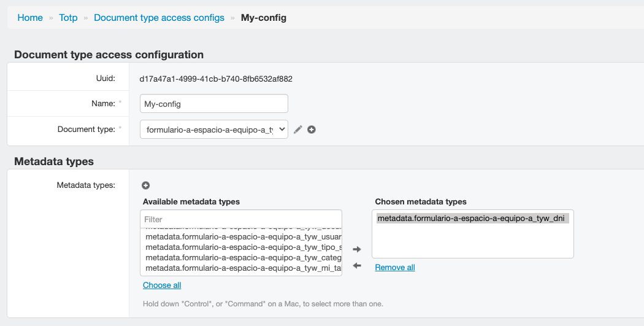Select available item ending in tyw_categ

(243, 257)
